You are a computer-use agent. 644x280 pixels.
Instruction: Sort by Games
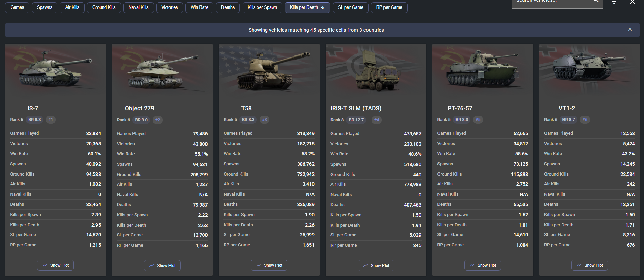pos(17,7)
